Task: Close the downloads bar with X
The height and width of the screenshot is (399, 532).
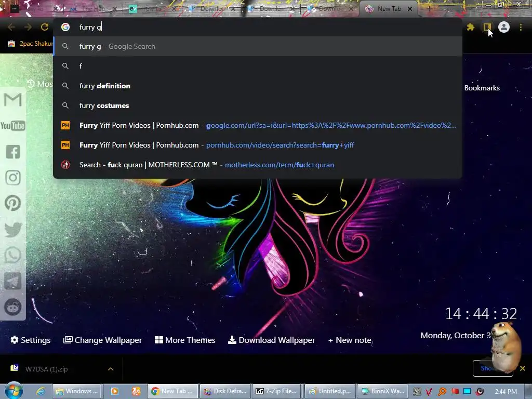Action: tap(523, 368)
